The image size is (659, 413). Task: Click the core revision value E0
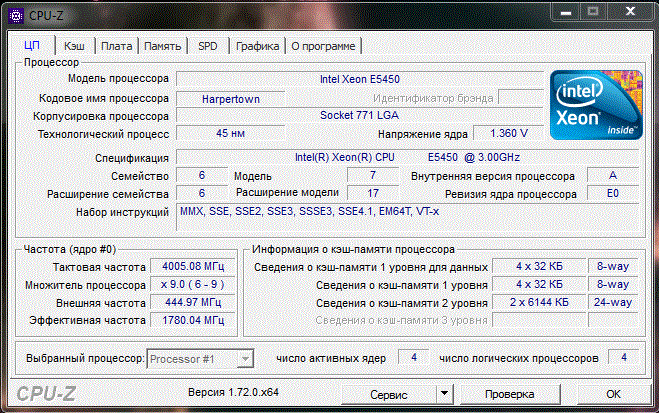(613, 193)
